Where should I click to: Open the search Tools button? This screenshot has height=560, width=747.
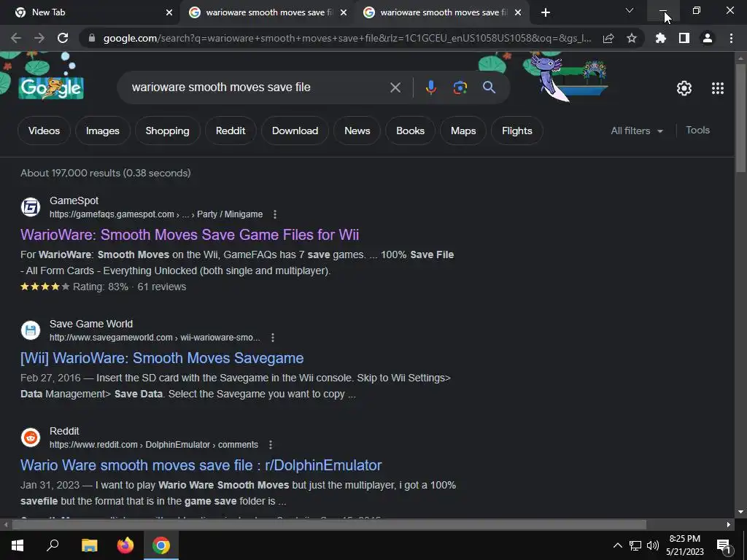[697, 130]
